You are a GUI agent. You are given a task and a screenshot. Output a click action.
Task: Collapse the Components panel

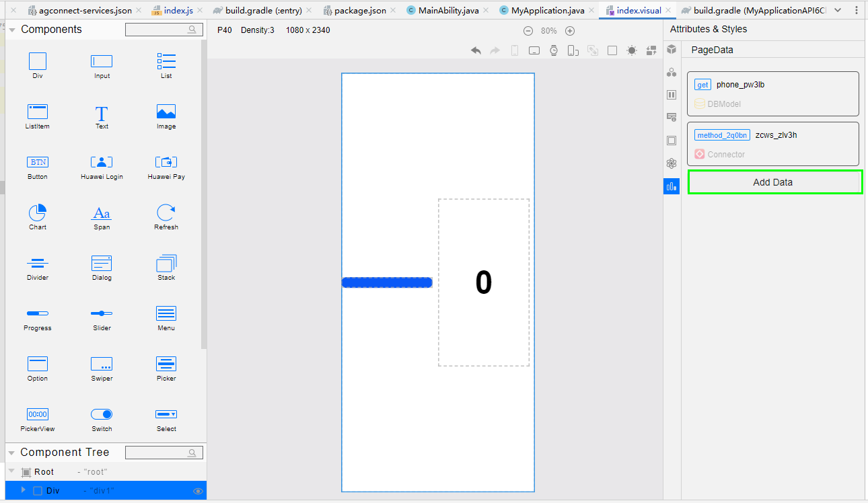(12, 30)
